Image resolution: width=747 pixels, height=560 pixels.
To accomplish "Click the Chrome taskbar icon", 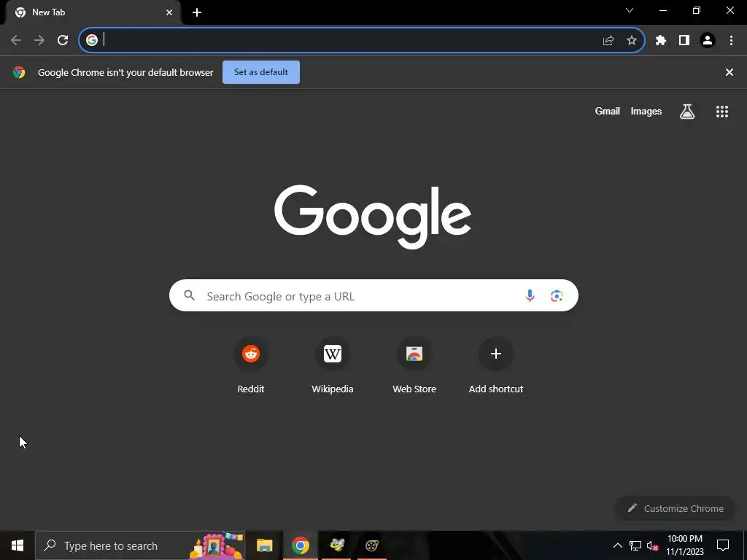I will 300,545.
